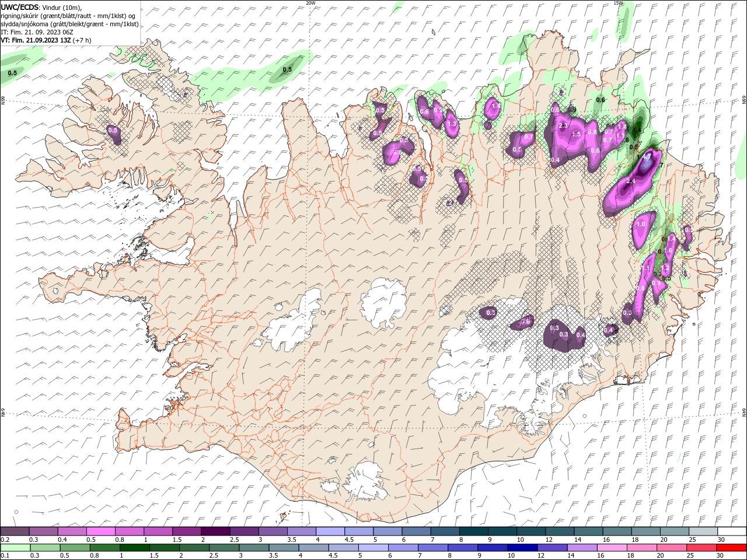Screen dimensions: 747x560
Task: Pick the upper legend swatch between 12 and 14
Action: click(558, 531)
